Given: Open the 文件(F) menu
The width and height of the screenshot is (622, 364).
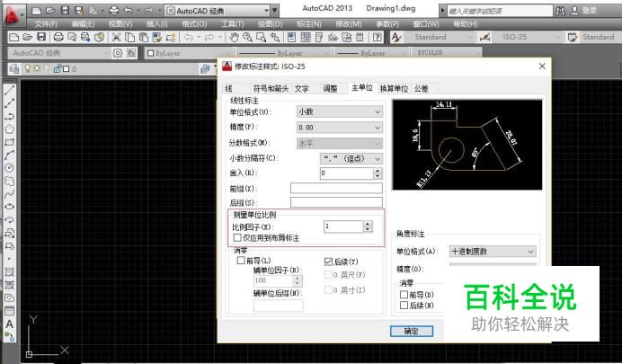Looking at the screenshot, I should pyautogui.click(x=46, y=24).
